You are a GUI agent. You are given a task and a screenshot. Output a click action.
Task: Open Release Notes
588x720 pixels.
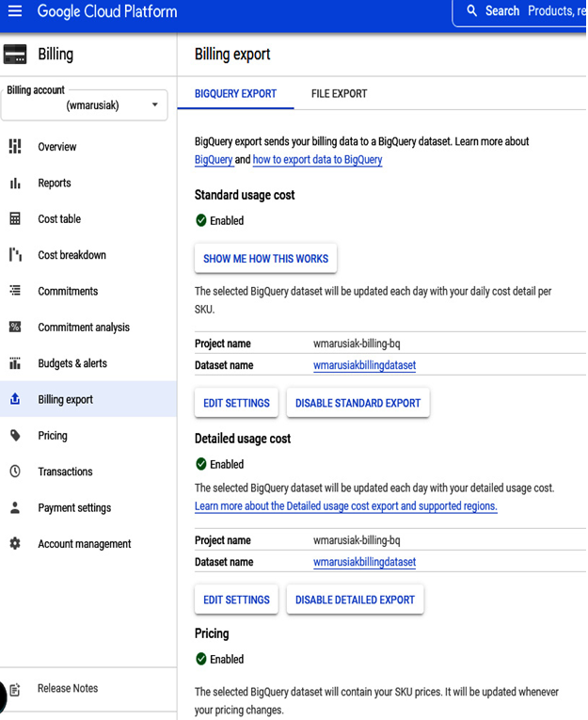click(x=88, y=688)
